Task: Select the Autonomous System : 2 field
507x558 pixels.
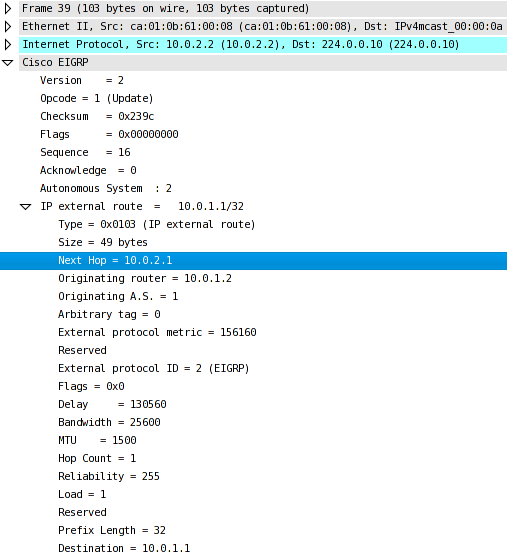Action: [x=106, y=188]
